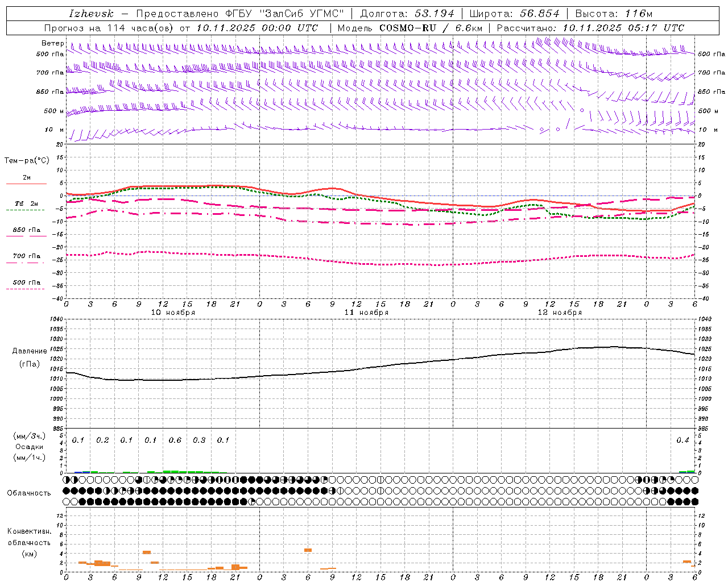Click the Конвективн. convective cloud label

tap(29, 531)
